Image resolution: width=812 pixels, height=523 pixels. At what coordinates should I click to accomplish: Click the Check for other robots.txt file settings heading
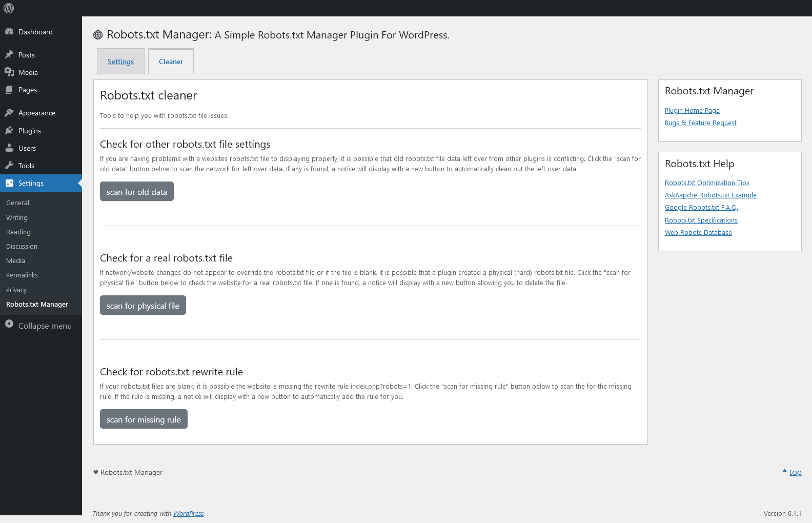pos(185,144)
